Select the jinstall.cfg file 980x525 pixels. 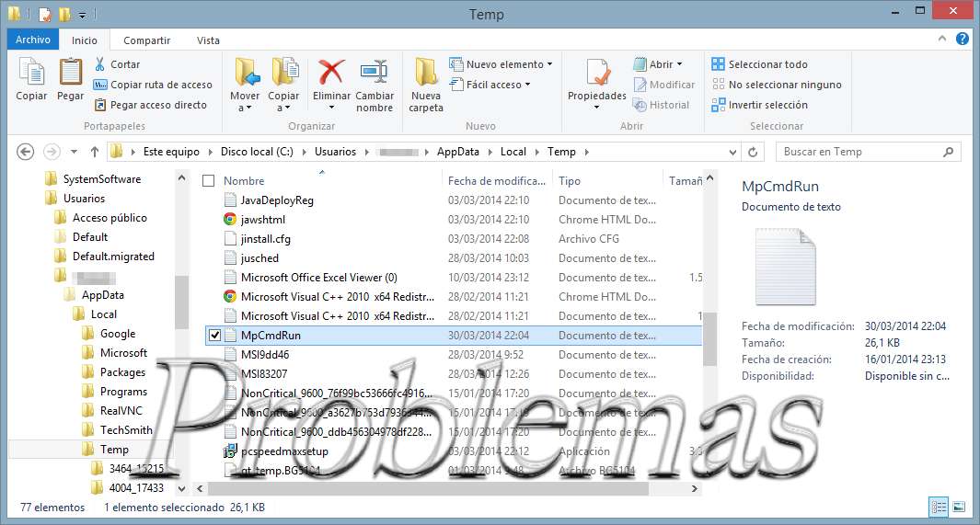(265, 239)
